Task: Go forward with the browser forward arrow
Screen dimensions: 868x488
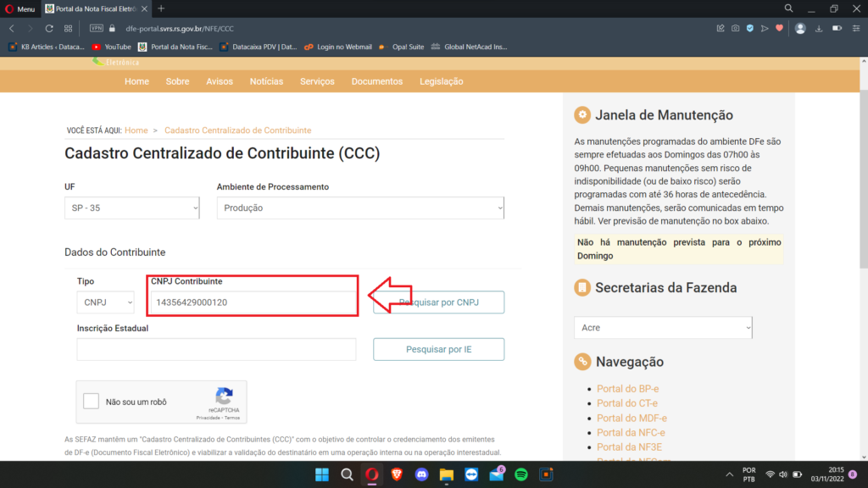Action: tap(31, 28)
